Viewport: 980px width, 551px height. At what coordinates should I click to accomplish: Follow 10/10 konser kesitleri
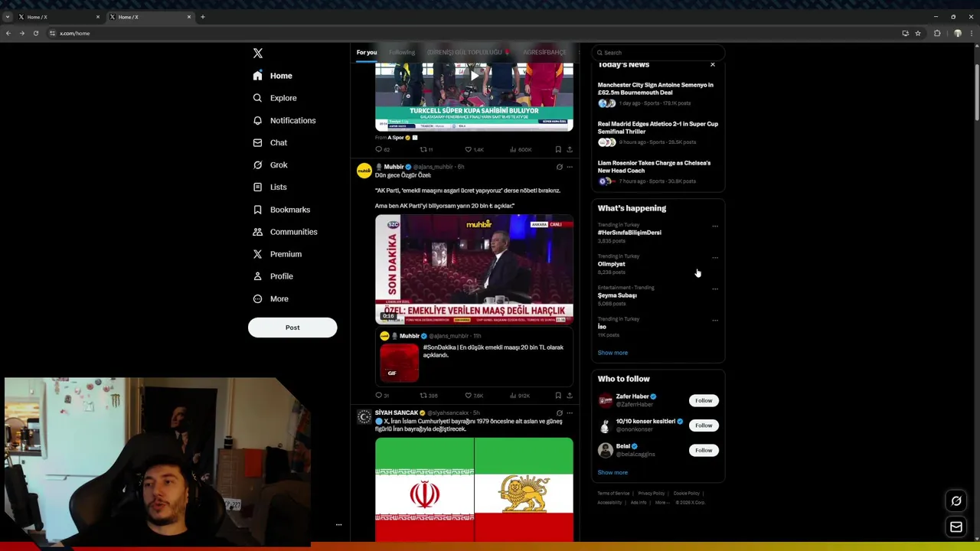(704, 425)
